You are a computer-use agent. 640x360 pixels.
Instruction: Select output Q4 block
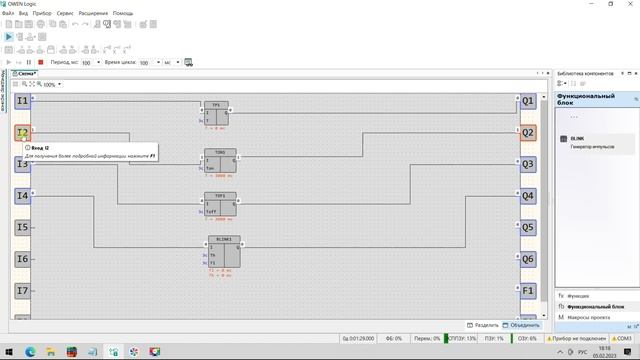click(528, 196)
